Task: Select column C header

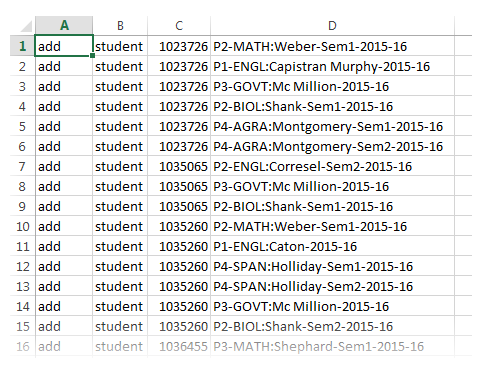Action: click(x=179, y=25)
